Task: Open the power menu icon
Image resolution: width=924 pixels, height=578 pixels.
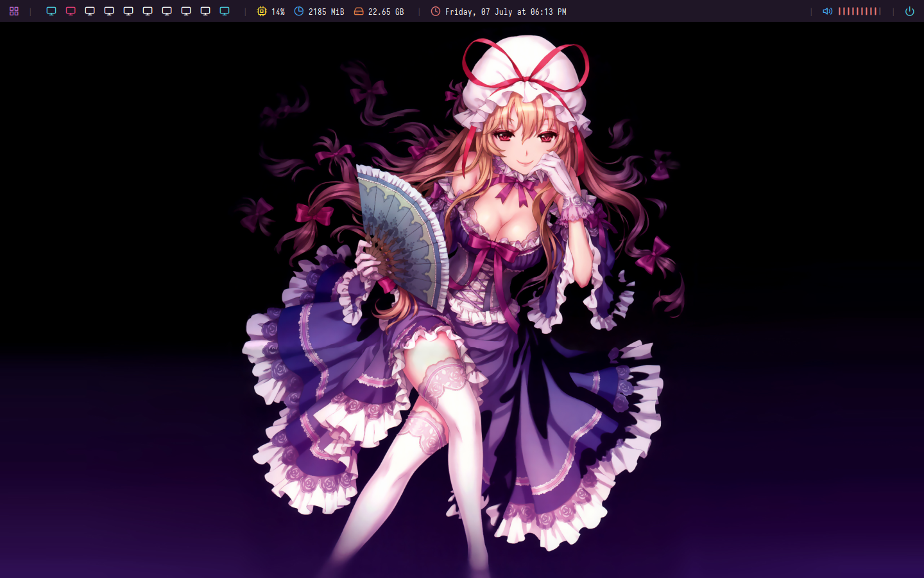Action: click(x=909, y=12)
